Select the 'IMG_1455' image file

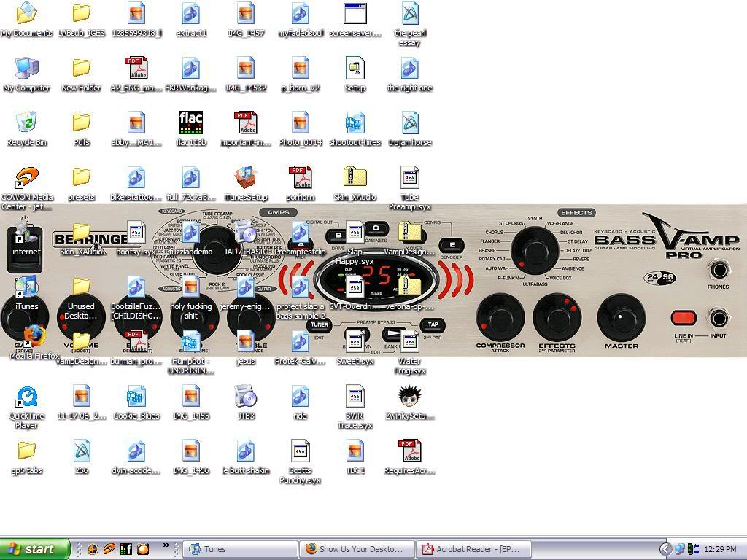191,397
